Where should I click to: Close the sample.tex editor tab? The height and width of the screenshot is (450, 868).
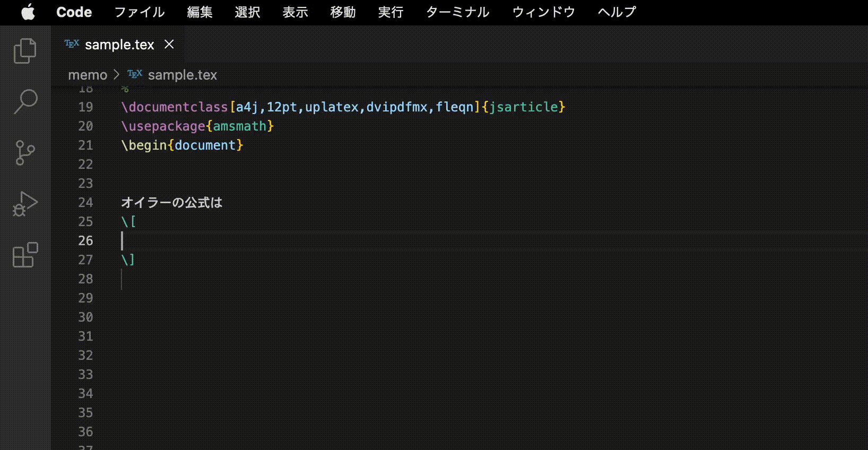[x=169, y=45]
